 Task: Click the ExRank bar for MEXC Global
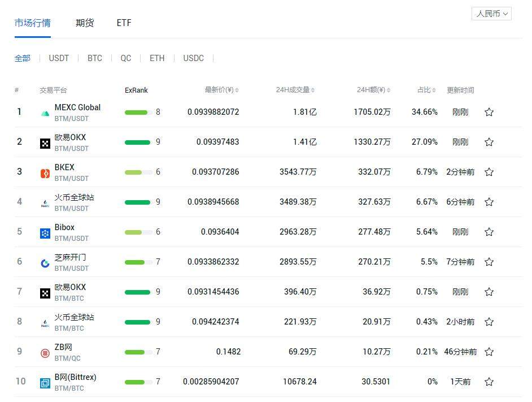136,112
